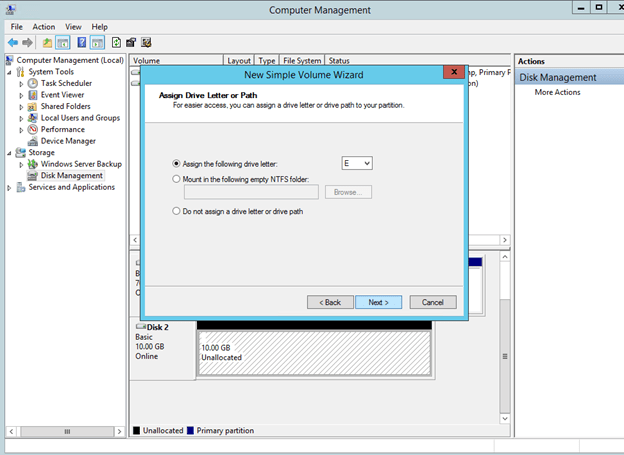The width and height of the screenshot is (624, 455).
Task: Open the View menu
Action: pos(73,26)
